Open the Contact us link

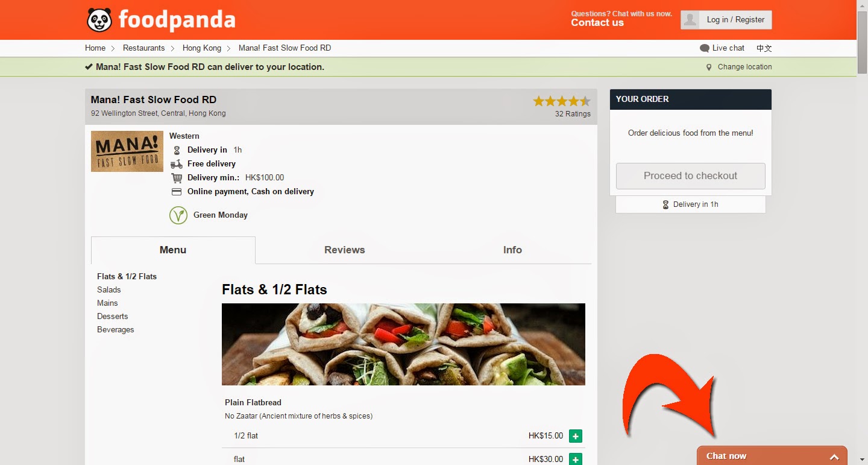pos(597,23)
